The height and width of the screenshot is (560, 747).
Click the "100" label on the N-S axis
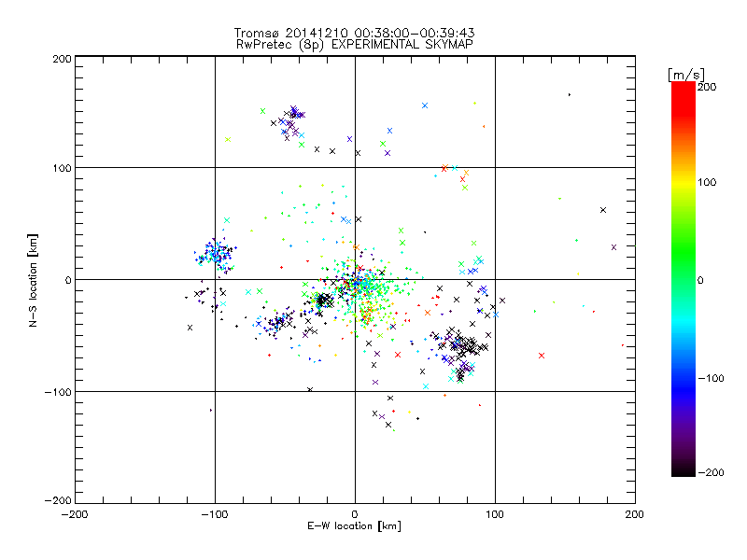point(62,168)
